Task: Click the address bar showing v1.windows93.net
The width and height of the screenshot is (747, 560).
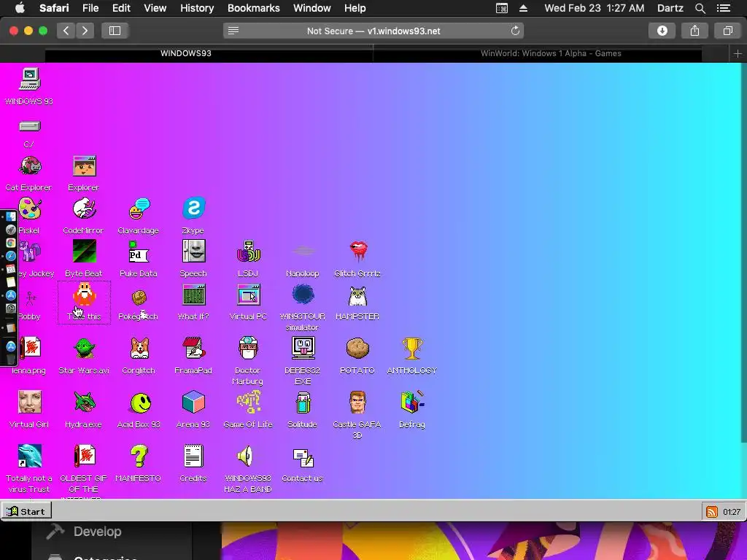Action: point(373,31)
